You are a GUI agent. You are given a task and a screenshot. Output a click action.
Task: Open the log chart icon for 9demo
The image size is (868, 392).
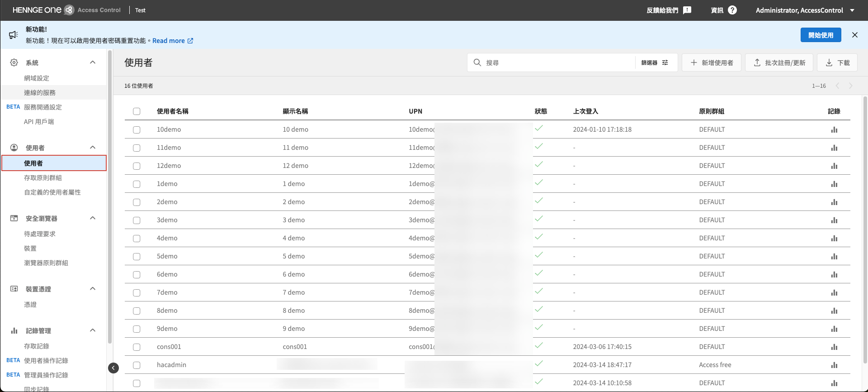[x=834, y=329]
